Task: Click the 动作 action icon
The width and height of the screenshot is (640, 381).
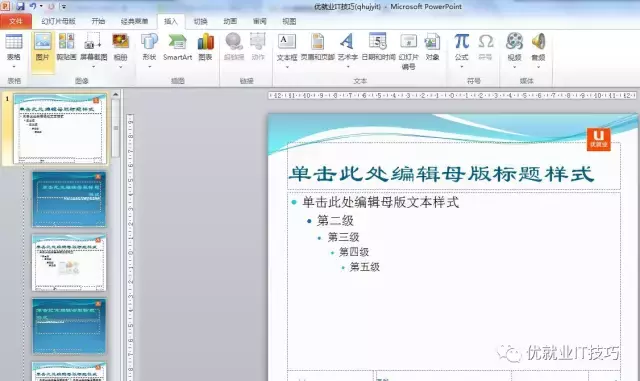Action: click(258, 42)
